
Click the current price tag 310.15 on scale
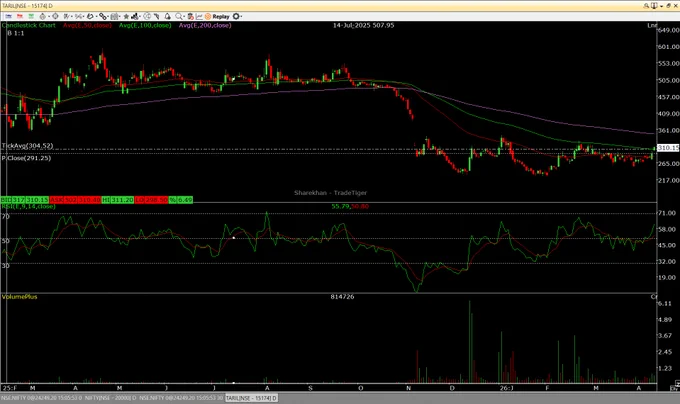coord(668,148)
